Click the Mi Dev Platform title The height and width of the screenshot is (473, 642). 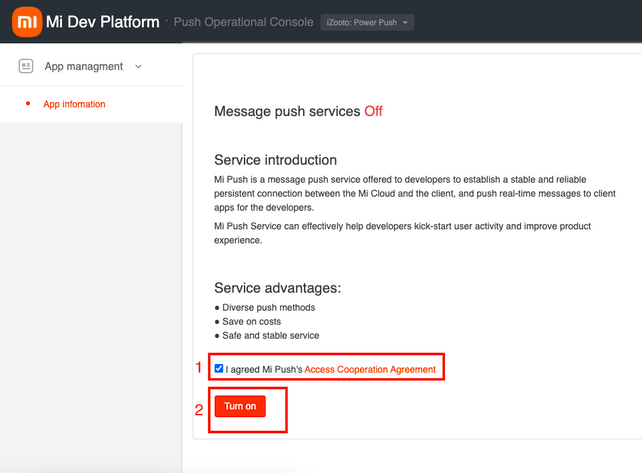(102, 22)
